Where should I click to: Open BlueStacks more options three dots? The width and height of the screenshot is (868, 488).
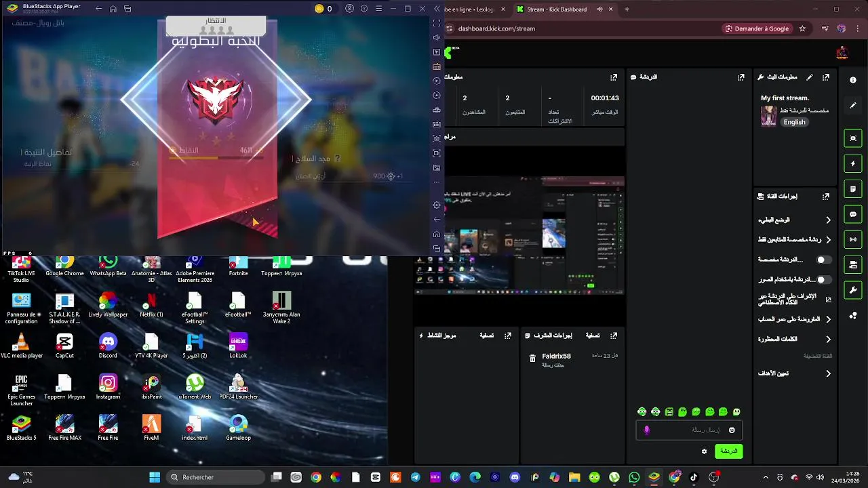[x=437, y=182]
